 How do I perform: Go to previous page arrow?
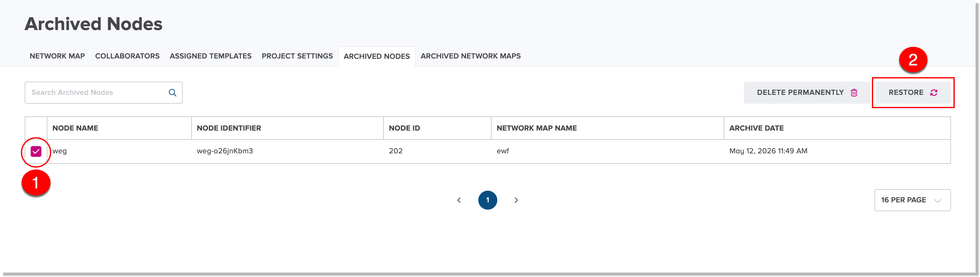click(459, 200)
